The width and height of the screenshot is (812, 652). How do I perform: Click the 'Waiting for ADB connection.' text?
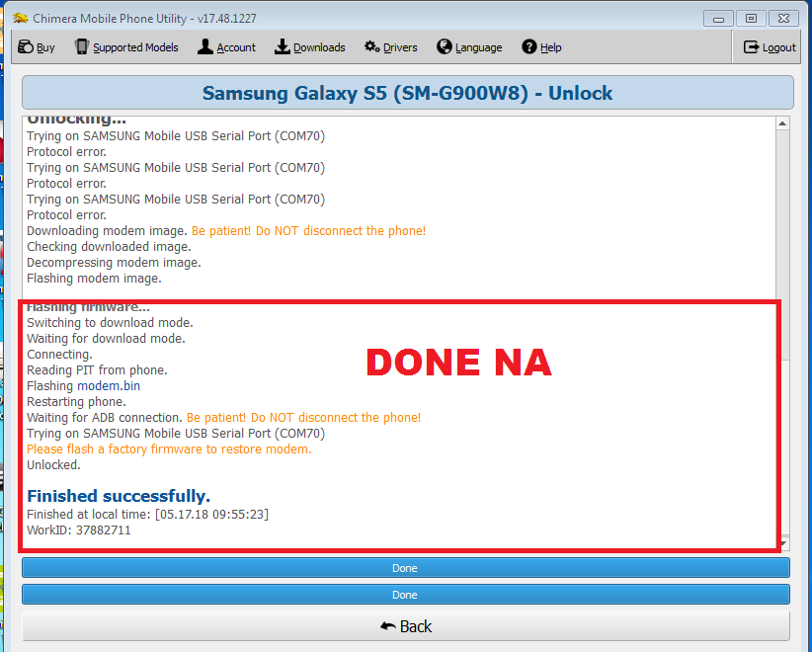(105, 418)
